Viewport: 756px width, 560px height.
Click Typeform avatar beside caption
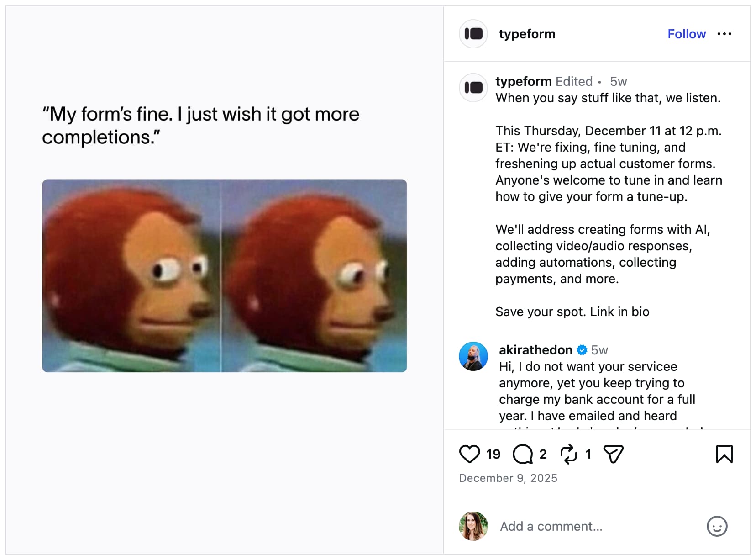(473, 87)
